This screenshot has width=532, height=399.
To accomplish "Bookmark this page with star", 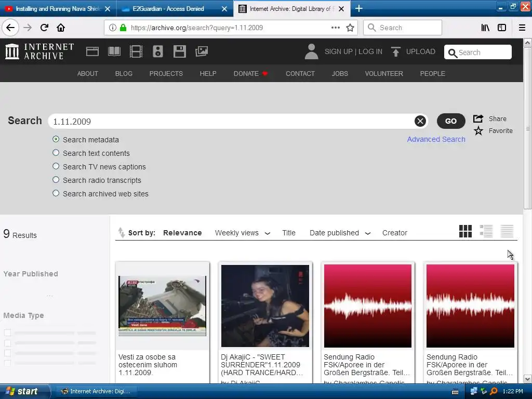I will [x=350, y=28].
